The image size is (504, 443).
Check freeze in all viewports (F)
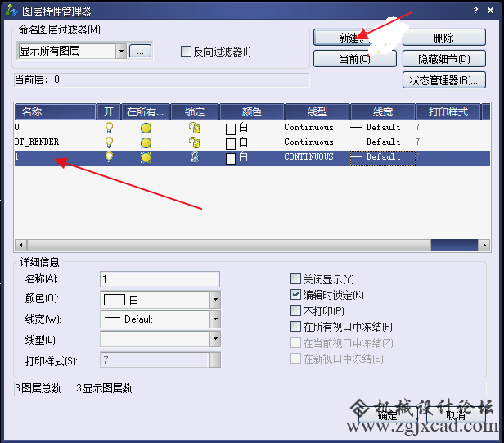[295, 326]
